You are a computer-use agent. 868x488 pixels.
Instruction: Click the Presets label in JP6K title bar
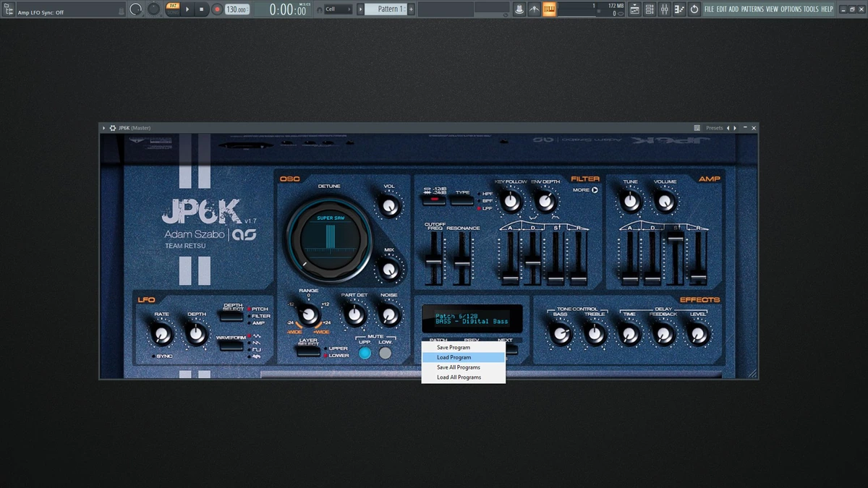(x=715, y=128)
